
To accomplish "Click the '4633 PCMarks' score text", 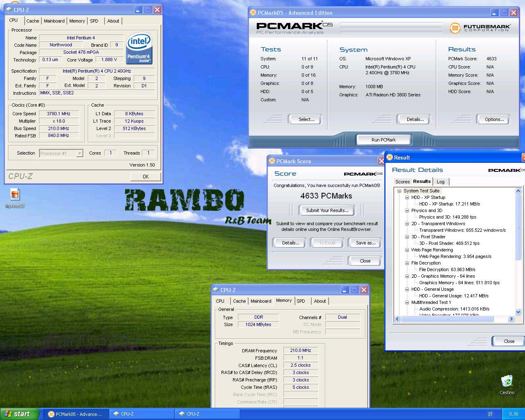I will (326, 196).
